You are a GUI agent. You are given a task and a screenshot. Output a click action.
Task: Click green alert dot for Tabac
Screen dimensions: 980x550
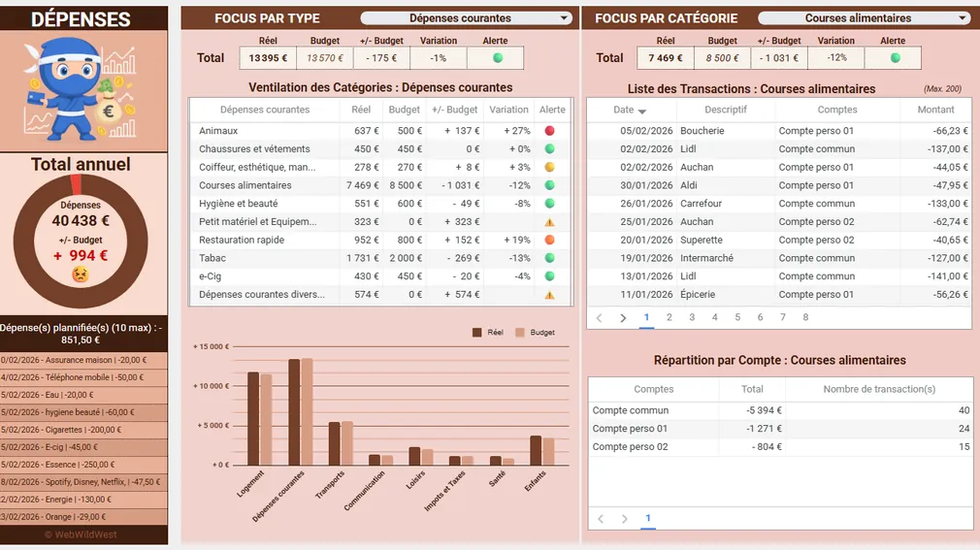click(549, 258)
